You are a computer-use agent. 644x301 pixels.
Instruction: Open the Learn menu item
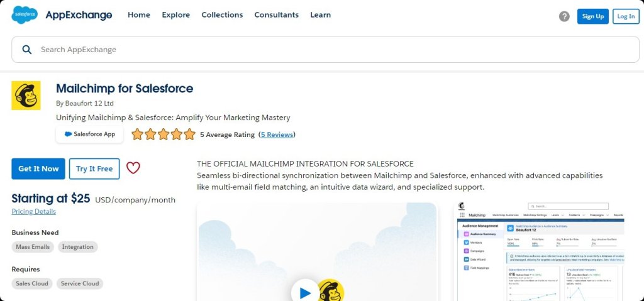320,15
